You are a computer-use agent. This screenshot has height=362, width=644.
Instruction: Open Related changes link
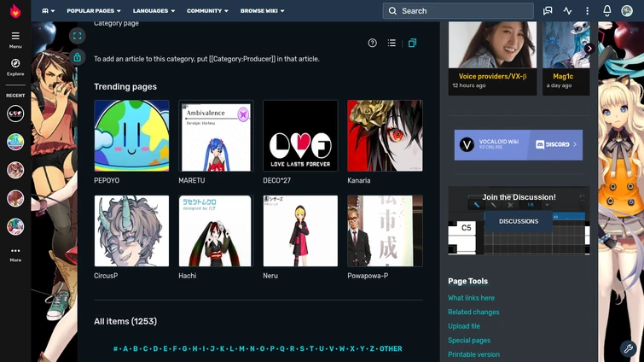click(x=473, y=312)
